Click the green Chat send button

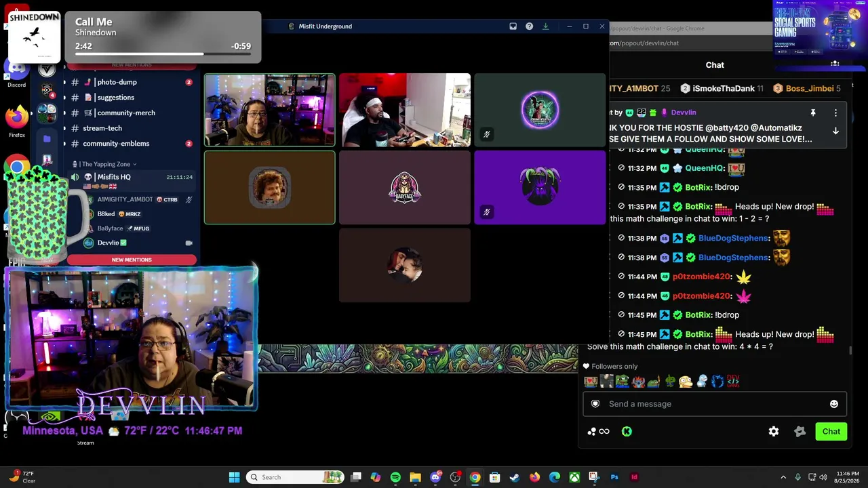click(x=831, y=432)
